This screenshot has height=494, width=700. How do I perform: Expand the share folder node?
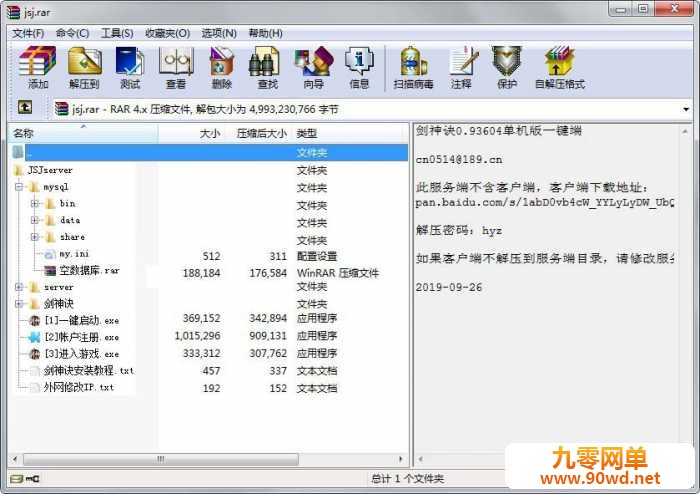coord(35,237)
